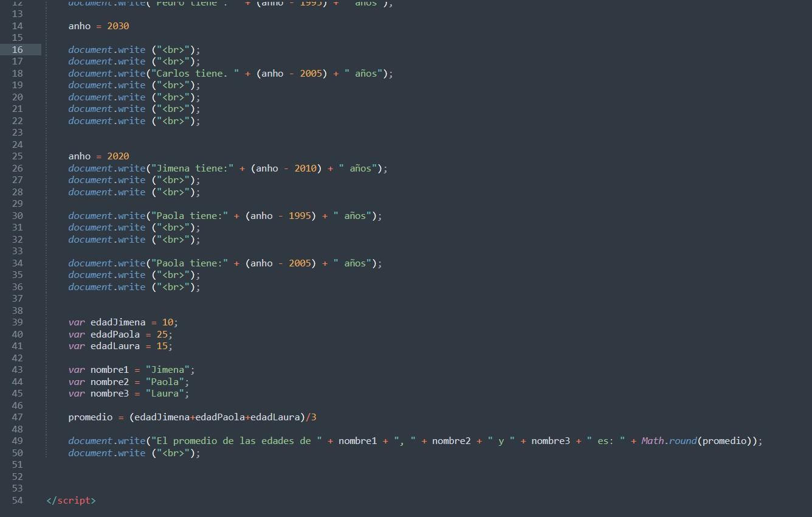Click "Paola tiene:" string on line 34
812x517 pixels.
click(x=190, y=263)
